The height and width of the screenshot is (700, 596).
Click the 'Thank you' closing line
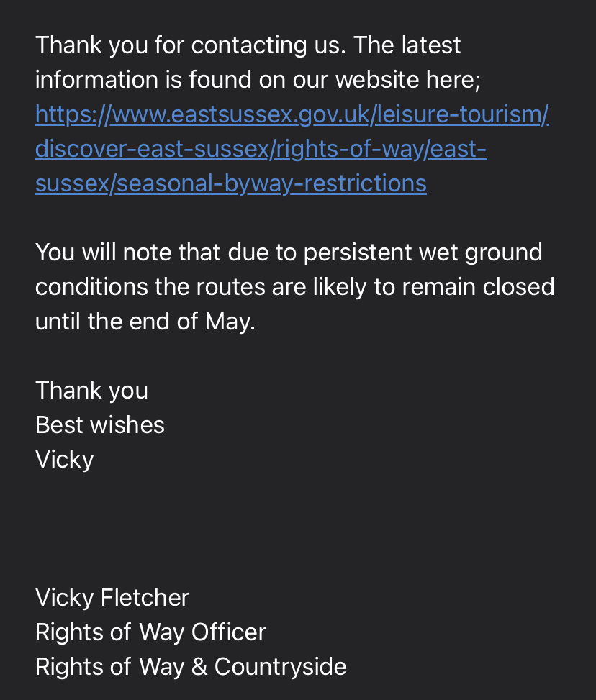tap(91, 391)
